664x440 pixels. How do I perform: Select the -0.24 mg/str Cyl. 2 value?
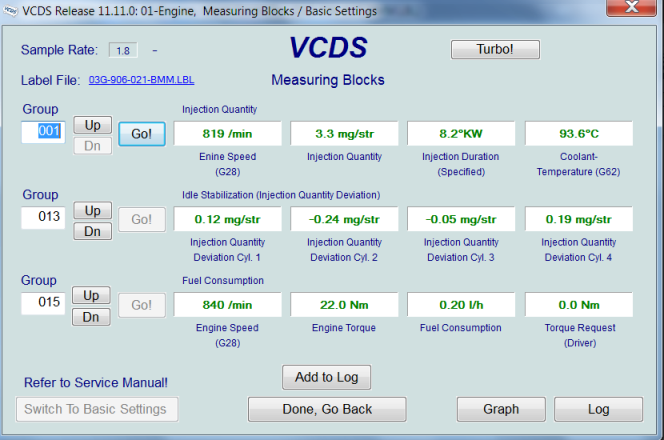[x=344, y=219]
